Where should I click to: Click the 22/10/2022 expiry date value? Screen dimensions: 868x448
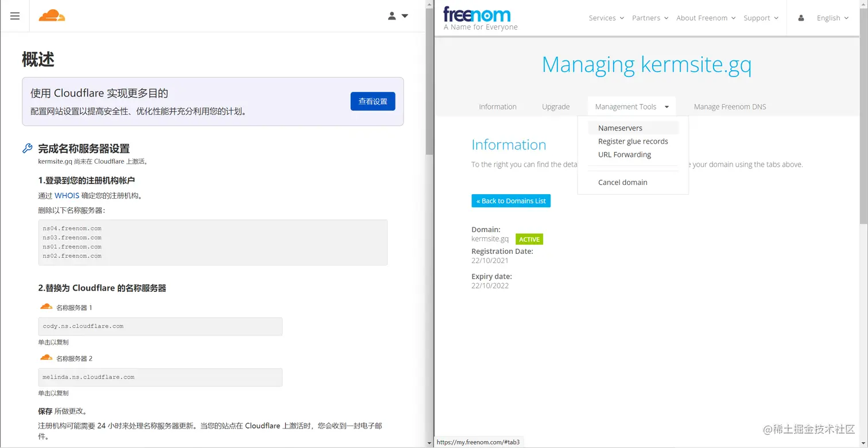pos(490,285)
